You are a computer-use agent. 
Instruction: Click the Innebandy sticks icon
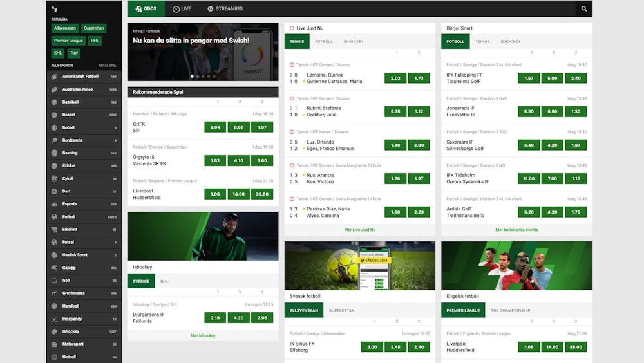tap(54, 318)
